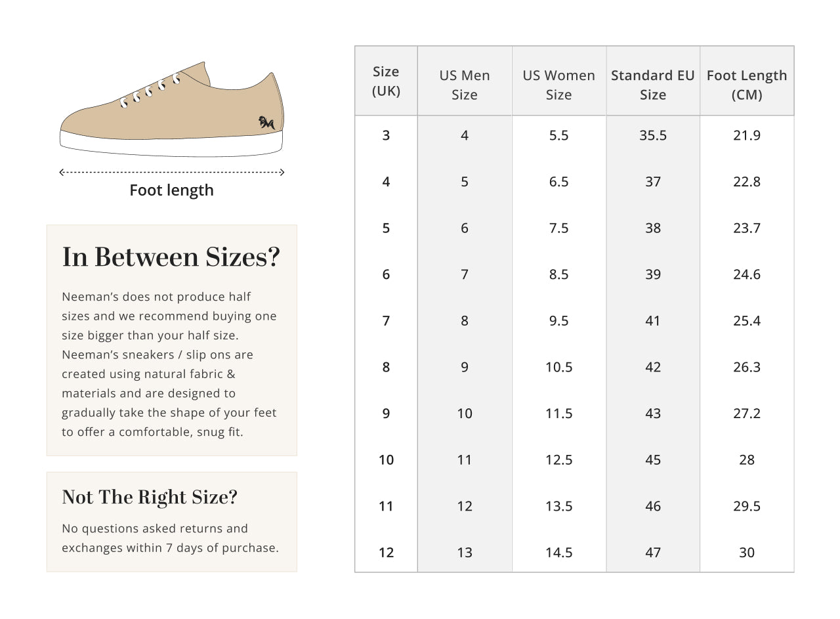Click the returns and exchanges text
Screen dimensions: 840x619
[170, 538]
